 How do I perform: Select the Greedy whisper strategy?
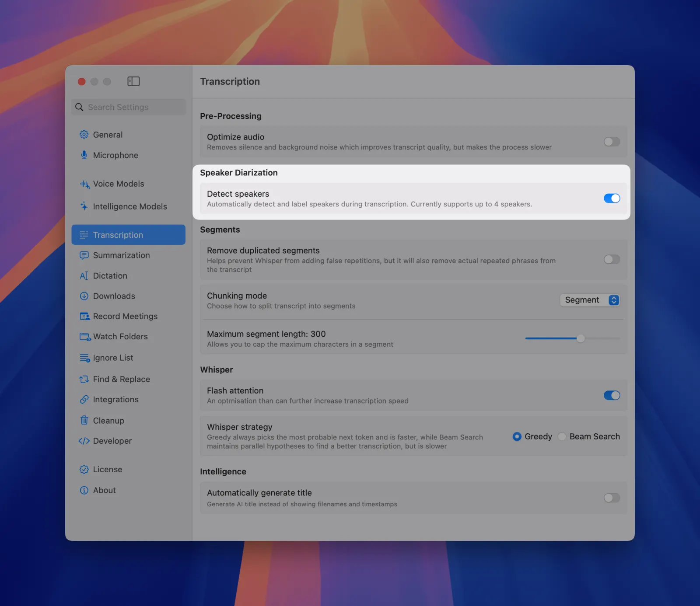[517, 436]
